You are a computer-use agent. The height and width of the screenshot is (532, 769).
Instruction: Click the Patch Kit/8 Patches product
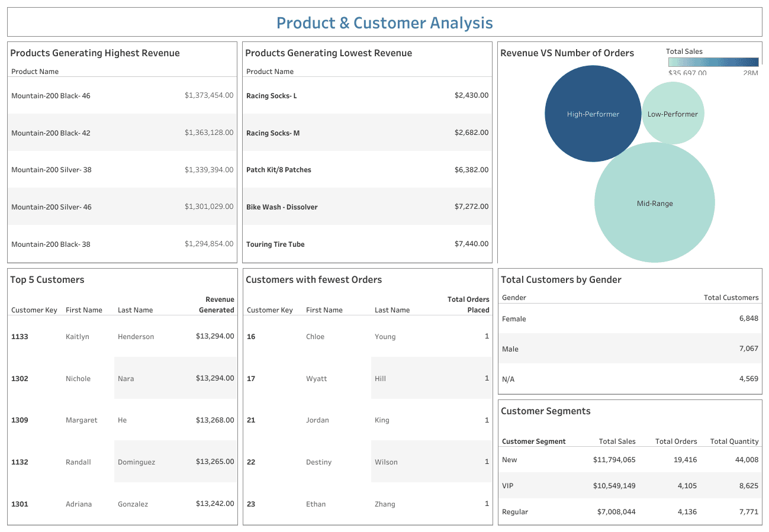(278, 170)
